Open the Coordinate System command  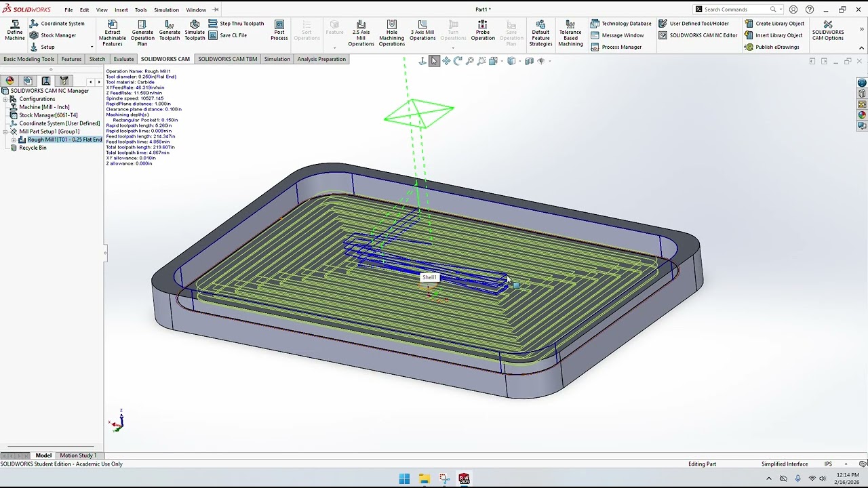[x=57, y=24]
